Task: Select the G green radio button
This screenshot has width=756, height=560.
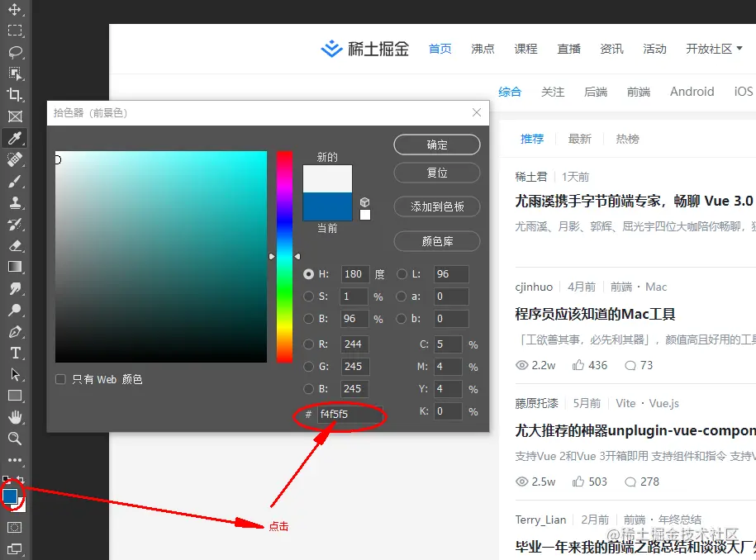Action: (x=308, y=366)
